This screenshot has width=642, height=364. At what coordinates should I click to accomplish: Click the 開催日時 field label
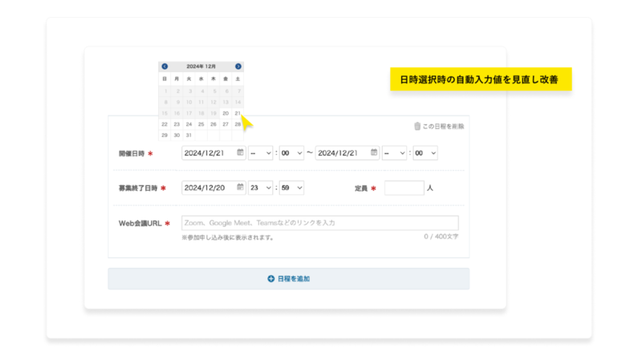(x=132, y=153)
